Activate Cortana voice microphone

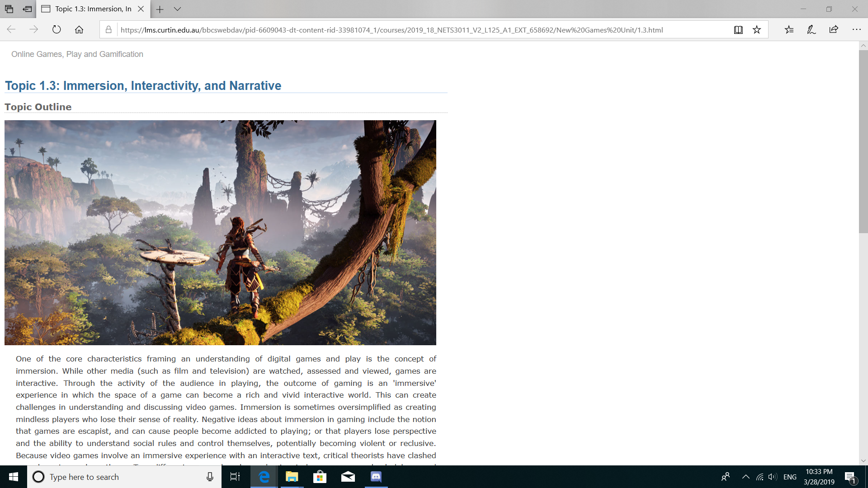click(x=210, y=477)
